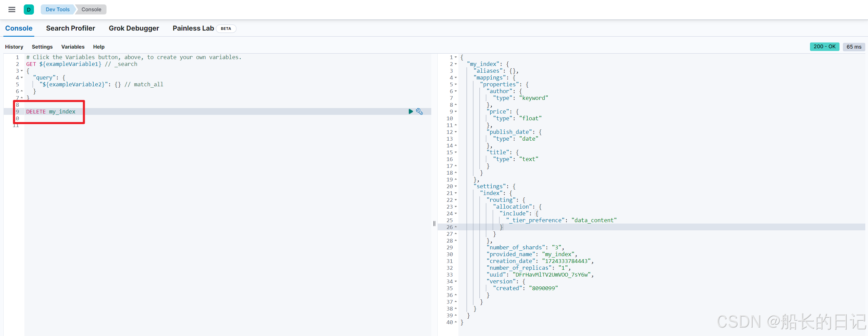Click the 200 - OK status badge

tap(824, 47)
